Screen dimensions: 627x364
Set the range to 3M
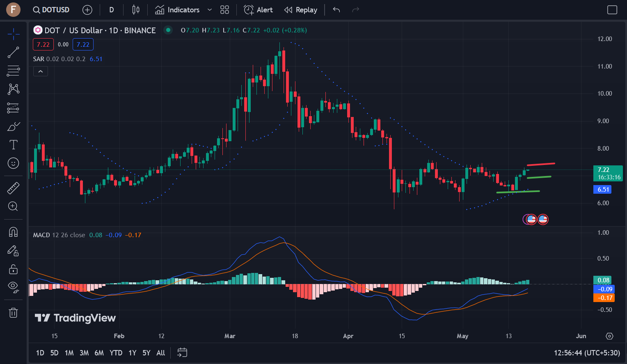click(84, 353)
